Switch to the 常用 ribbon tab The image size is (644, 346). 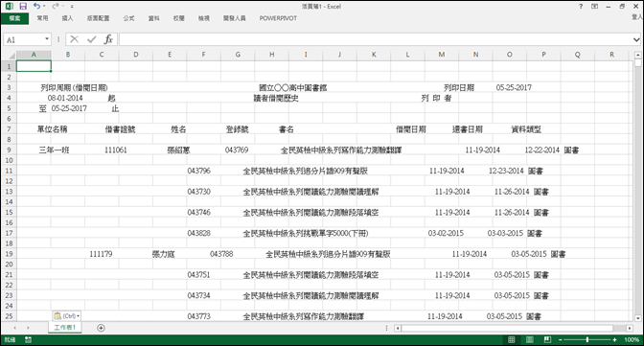point(42,18)
